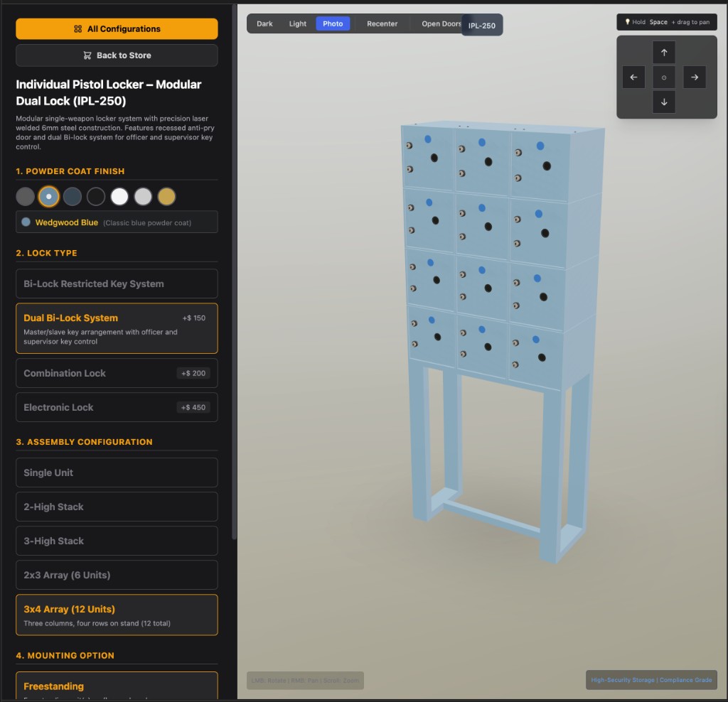Switch to Light background mode

tap(298, 23)
